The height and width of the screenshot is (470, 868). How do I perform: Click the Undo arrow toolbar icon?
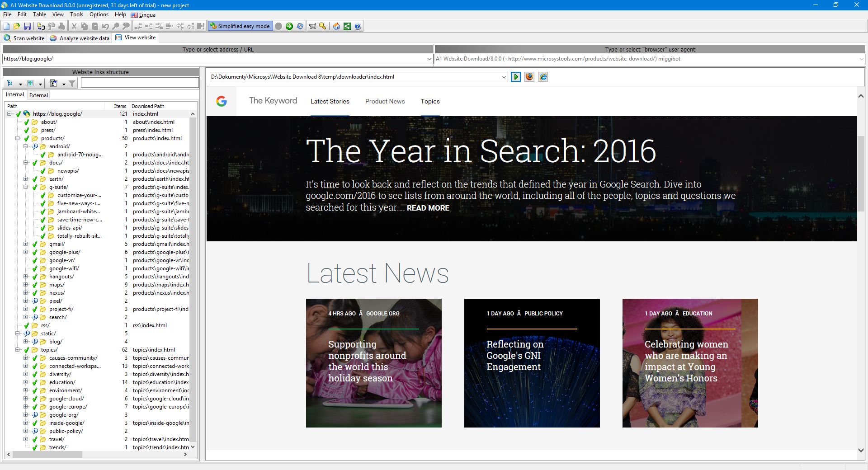click(105, 26)
